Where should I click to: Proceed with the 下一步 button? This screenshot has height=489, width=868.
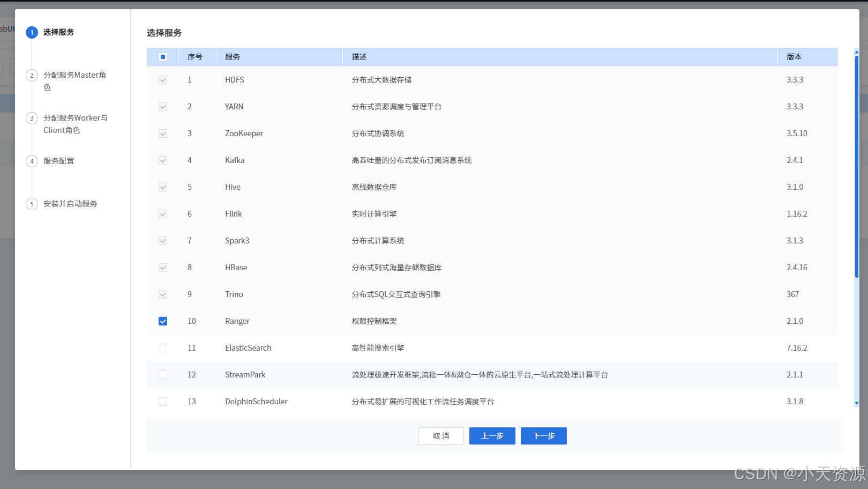coord(544,436)
